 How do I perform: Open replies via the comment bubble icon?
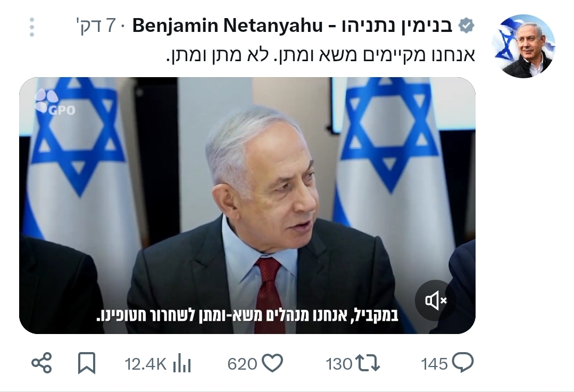point(463,362)
